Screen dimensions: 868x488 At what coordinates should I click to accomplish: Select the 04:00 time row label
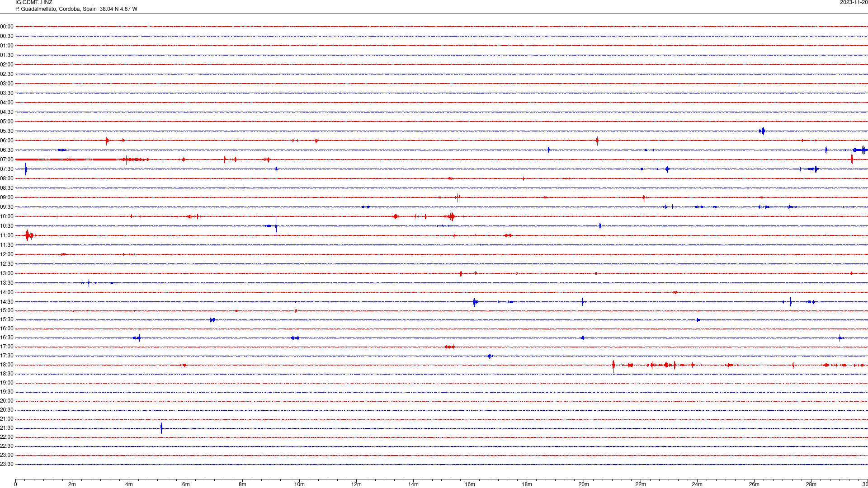[7, 103]
